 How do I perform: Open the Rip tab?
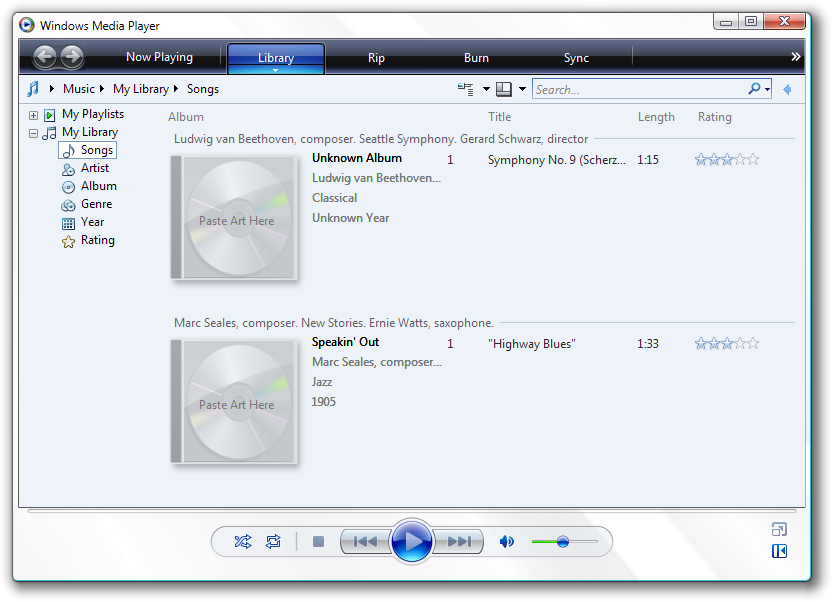(376, 57)
